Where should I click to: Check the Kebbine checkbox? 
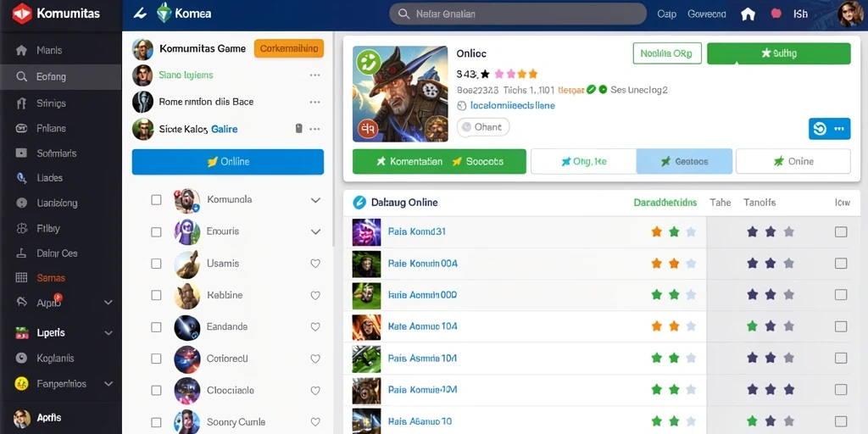click(156, 296)
